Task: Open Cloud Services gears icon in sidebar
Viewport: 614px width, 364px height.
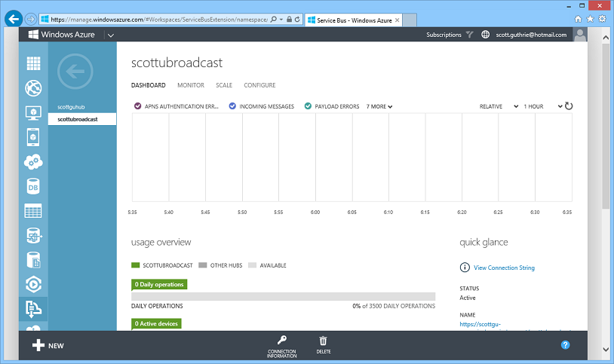Action: pos(33,161)
